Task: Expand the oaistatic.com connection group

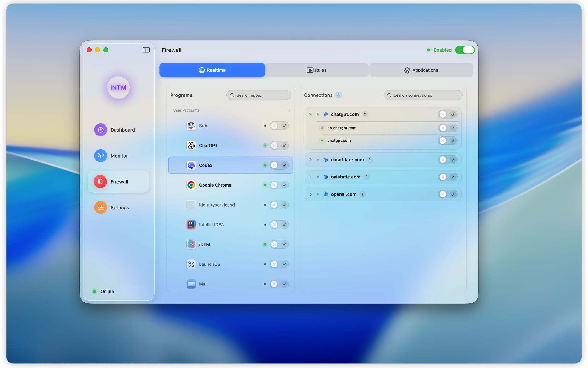Action: [x=311, y=177]
